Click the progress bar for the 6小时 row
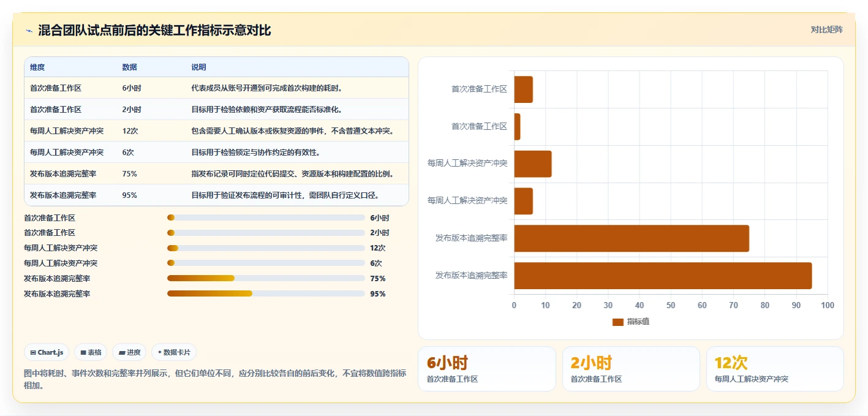Image resolution: width=868 pixels, height=416 pixels. [266, 217]
